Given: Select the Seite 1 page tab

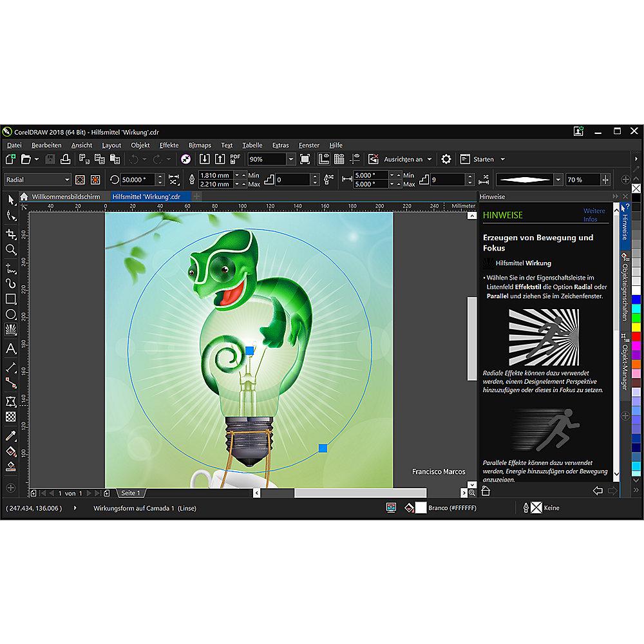Looking at the screenshot, I should pyautogui.click(x=131, y=493).
